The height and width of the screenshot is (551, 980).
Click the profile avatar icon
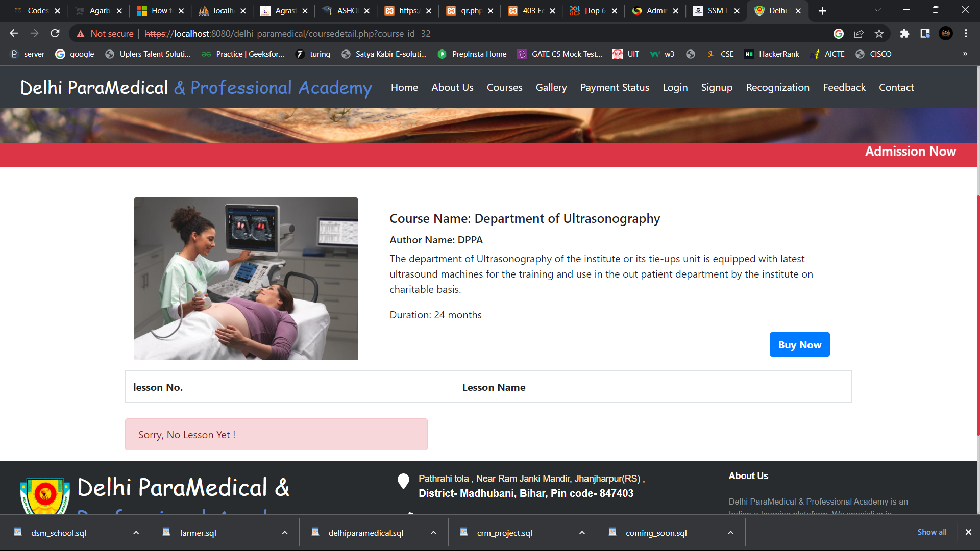point(946,33)
